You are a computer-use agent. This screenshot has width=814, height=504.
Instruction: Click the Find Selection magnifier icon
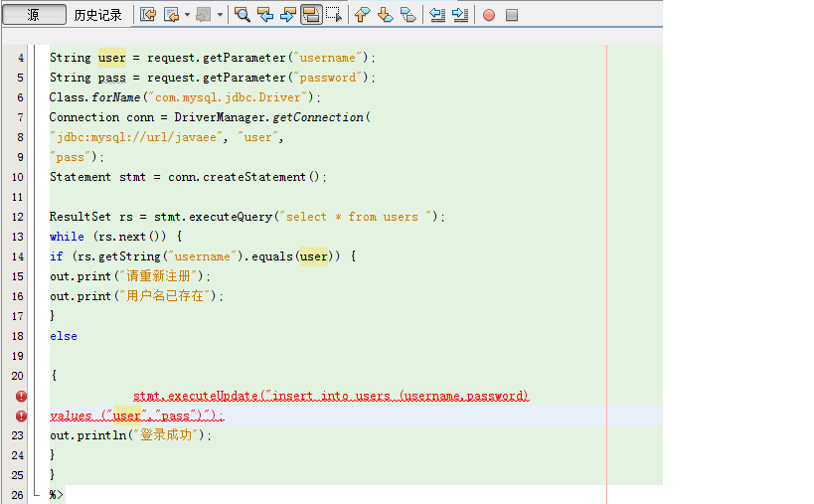[x=242, y=15]
